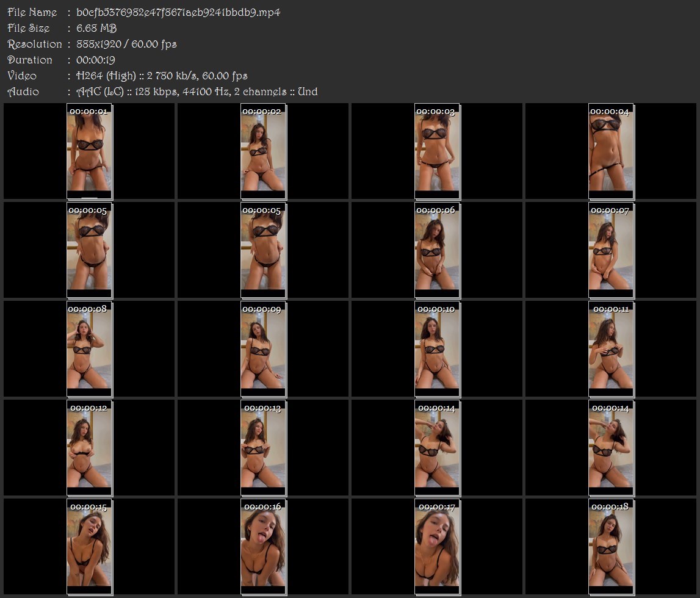Select the frame marked 00:00:03
The height and width of the screenshot is (598, 700).
[x=437, y=151]
